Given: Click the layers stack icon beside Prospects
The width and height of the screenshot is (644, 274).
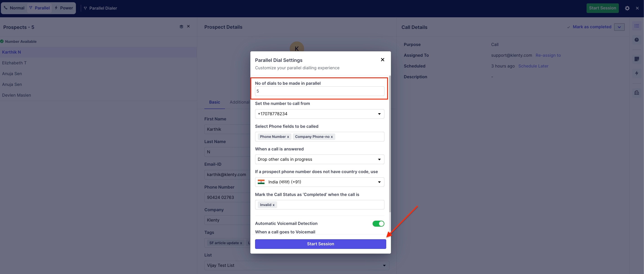Looking at the screenshot, I should pos(181,27).
